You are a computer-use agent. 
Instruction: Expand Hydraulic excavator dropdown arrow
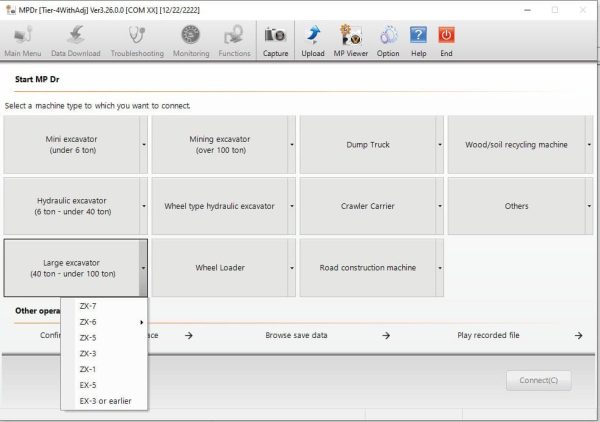coord(143,206)
